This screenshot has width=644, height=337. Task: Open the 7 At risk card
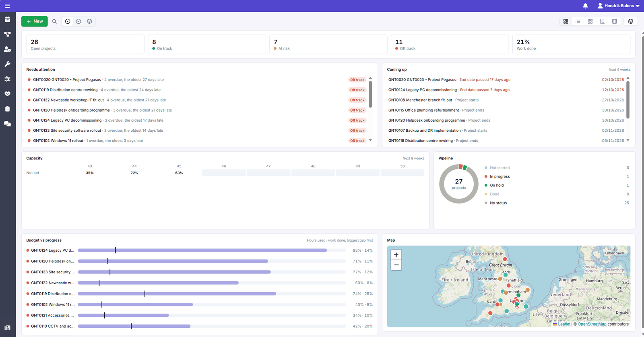click(328, 44)
